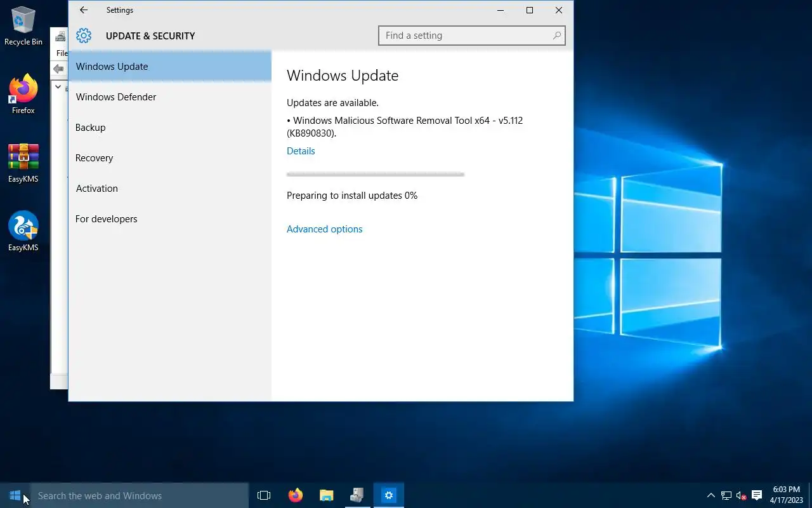Image resolution: width=812 pixels, height=508 pixels.
Task: Close the Settings window
Action: click(559, 10)
